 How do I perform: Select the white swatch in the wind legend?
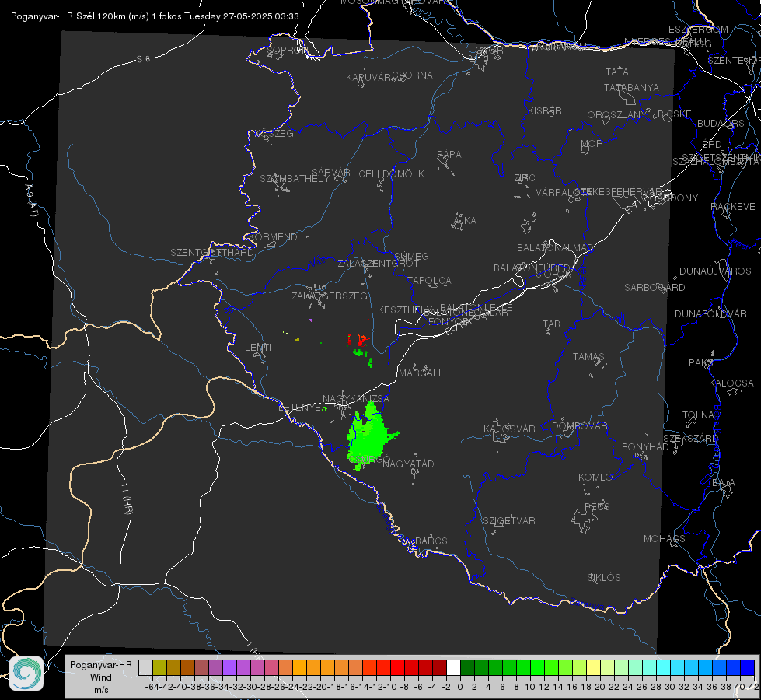click(x=453, y=668)
